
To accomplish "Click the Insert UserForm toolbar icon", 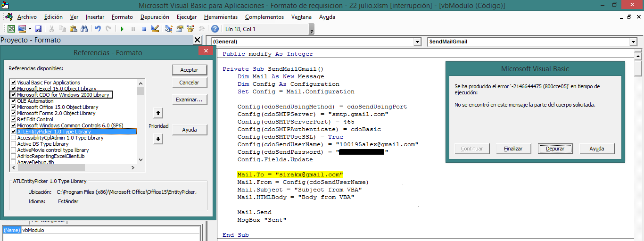I will pos(22,29).
